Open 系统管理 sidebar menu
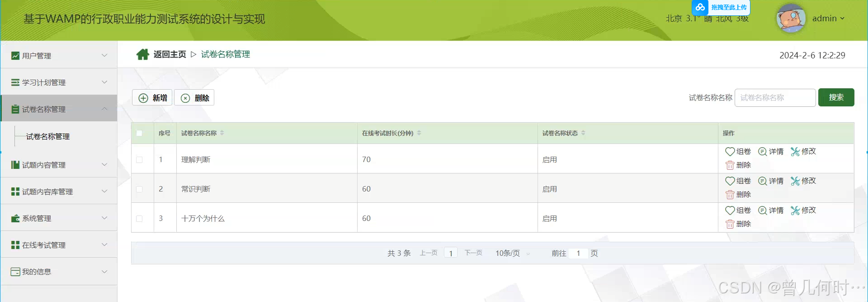Viewport: 868px width, 302px height. 59,218
